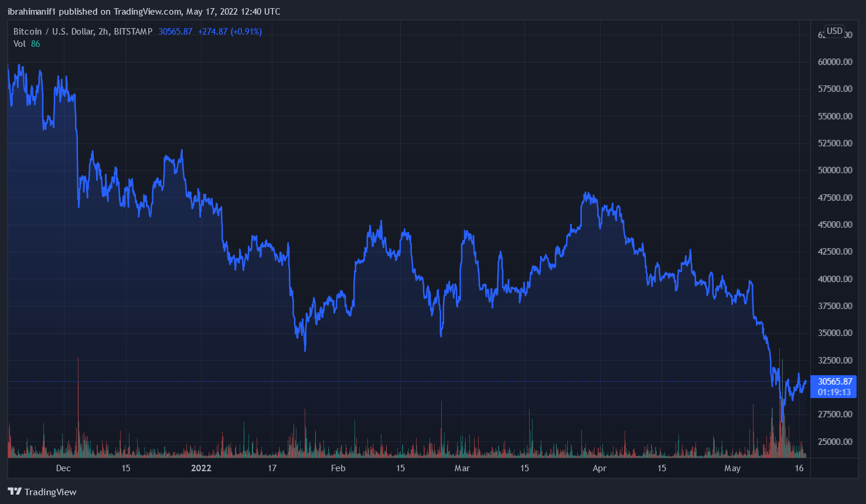The height and width of the screenshot is (504, 866).
Task: Select the Apr marker on the time axis
Action: point(599,468)
